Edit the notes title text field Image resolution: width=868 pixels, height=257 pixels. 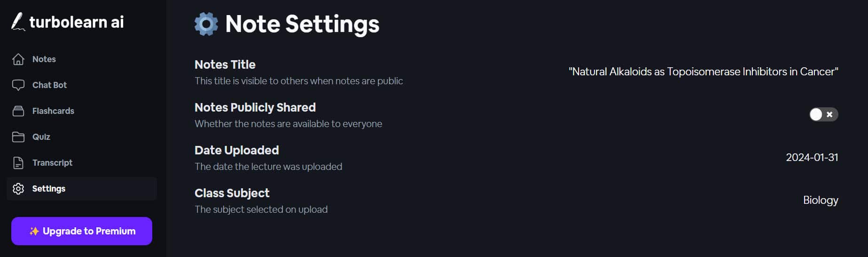[x=703, y=72]
